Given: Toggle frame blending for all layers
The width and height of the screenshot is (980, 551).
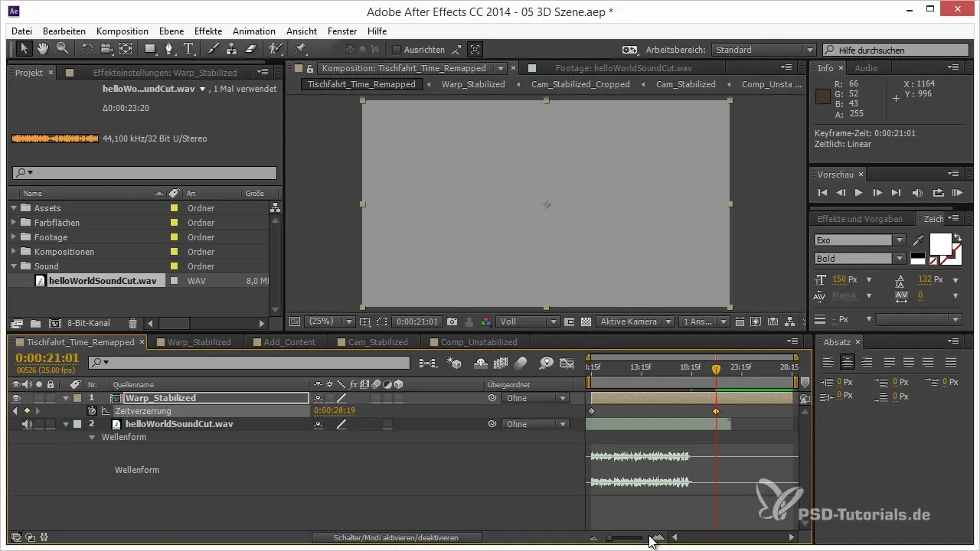Looking at the screenshot, I should tap(501, 362).
